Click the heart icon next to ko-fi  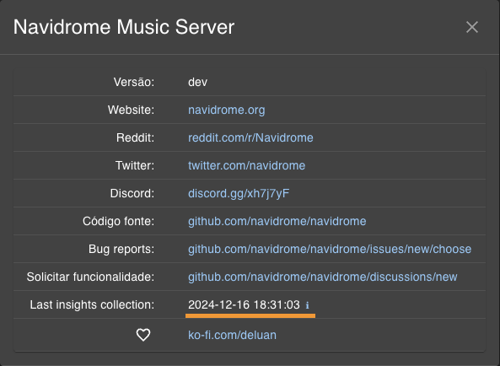tap(143, 335)
